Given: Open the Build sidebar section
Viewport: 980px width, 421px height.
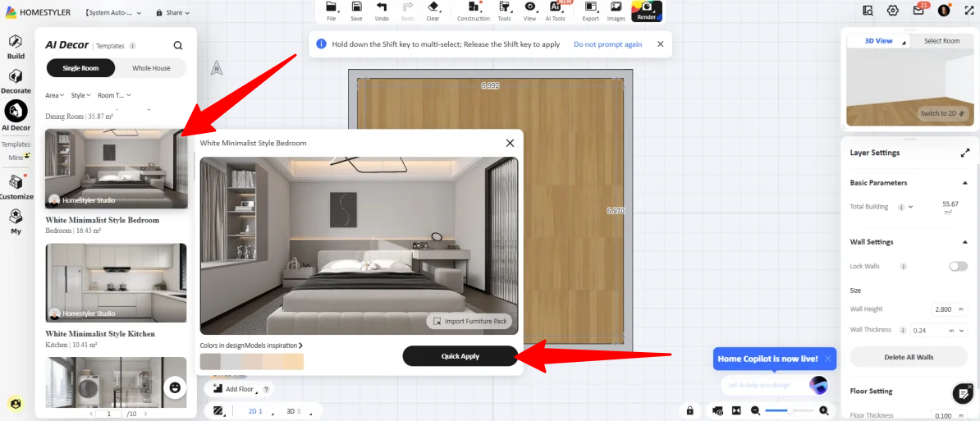Looking at the screenshot, I should click(16, 46).
